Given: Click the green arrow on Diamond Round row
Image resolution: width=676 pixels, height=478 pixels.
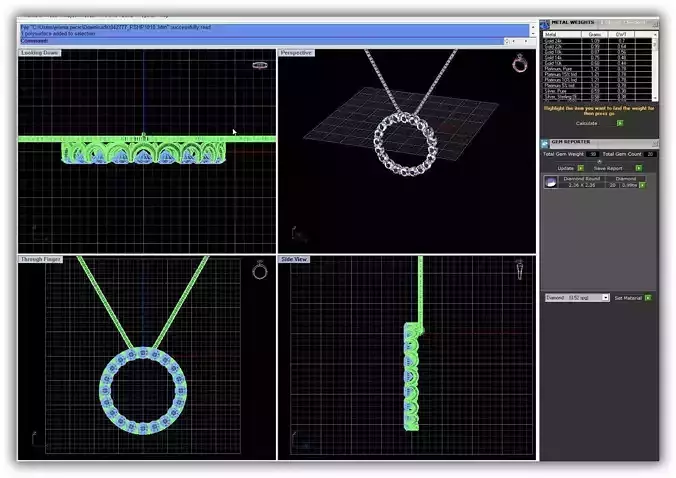Looking at the screenshot, I should [642, 185].
